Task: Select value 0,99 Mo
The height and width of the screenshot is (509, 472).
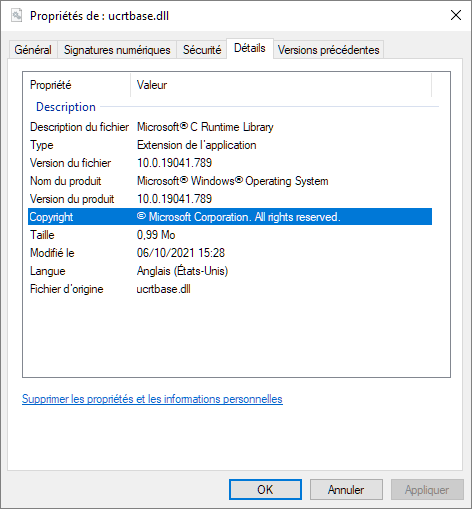Action: [x=156, y=235]
